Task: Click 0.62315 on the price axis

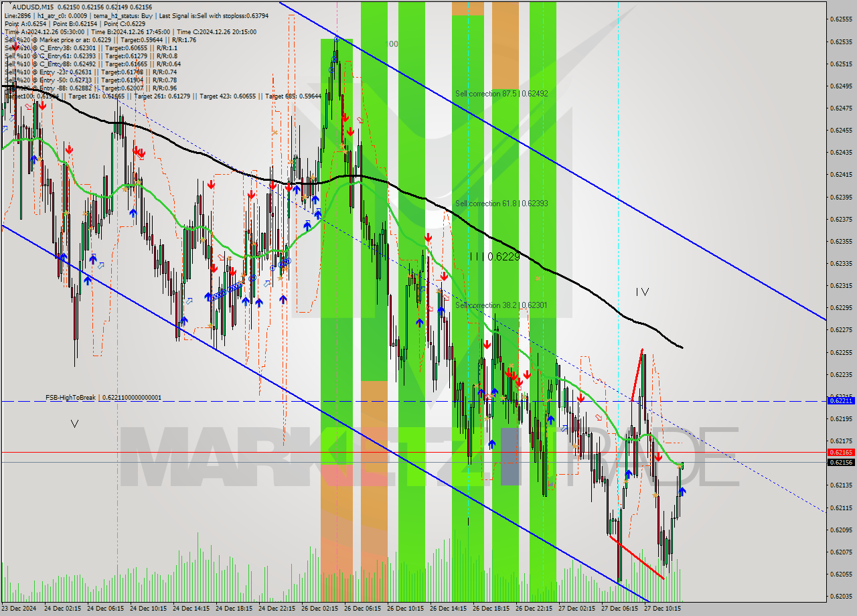Action: coord(842,285)
